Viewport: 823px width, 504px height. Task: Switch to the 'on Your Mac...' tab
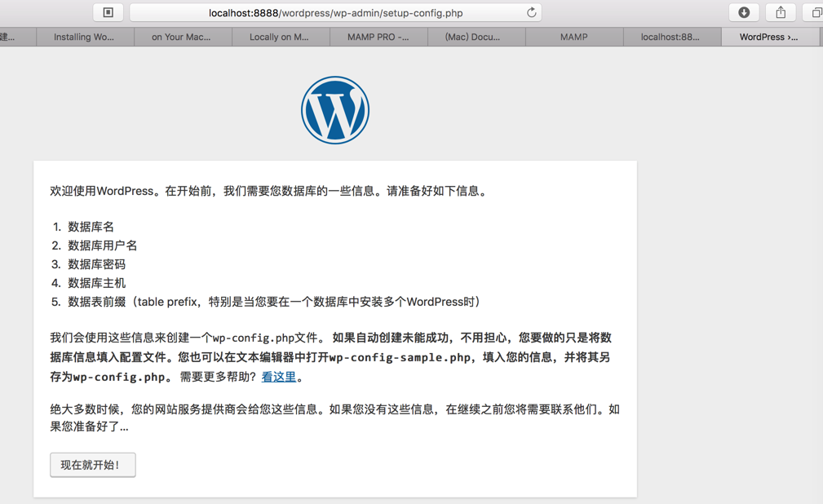click(x=181, y=38)
